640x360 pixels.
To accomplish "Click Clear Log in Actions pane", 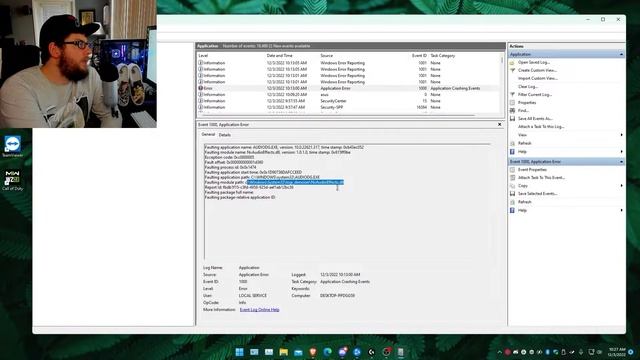I will tap(528, 87).
